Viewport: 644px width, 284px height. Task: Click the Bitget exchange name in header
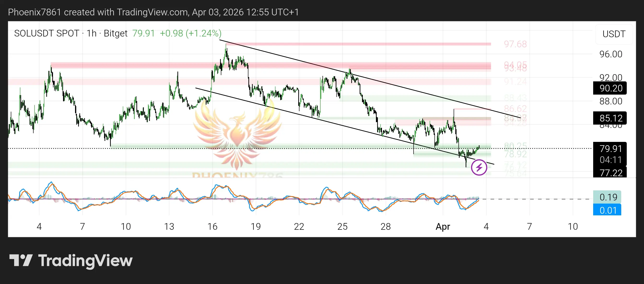click(116, 33)
